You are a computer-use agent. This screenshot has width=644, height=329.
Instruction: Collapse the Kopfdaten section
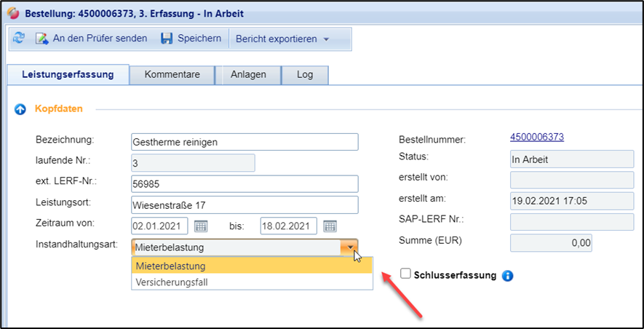(x=20, y=109)
